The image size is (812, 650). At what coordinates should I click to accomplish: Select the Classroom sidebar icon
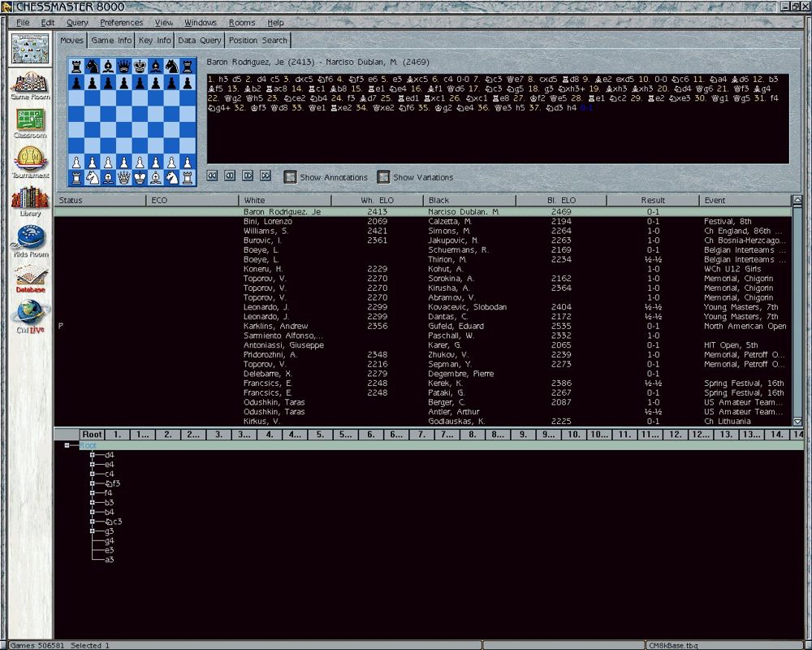pyautogui.click(x=29, y=120)
